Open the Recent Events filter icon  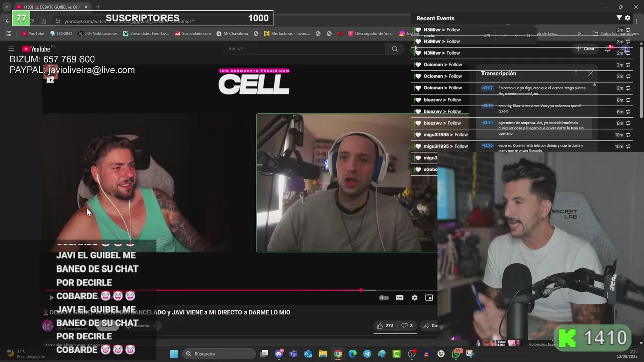coord(619,18)
